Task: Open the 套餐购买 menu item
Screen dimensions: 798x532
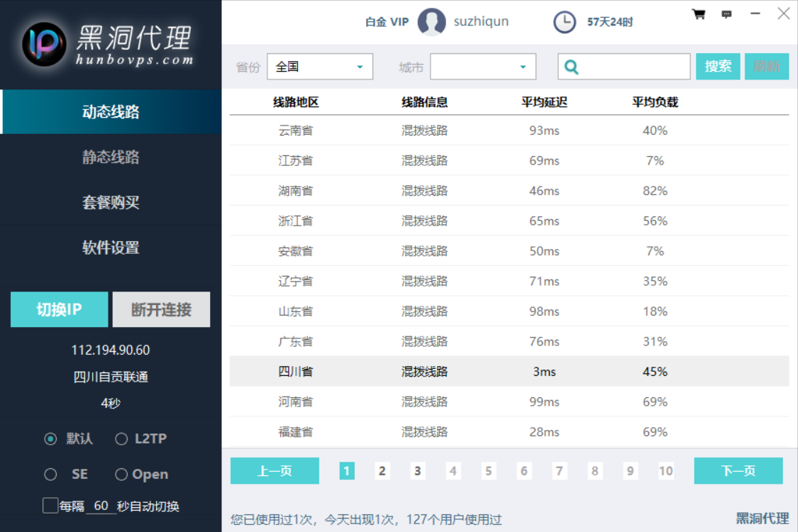Action: point(111,203)
